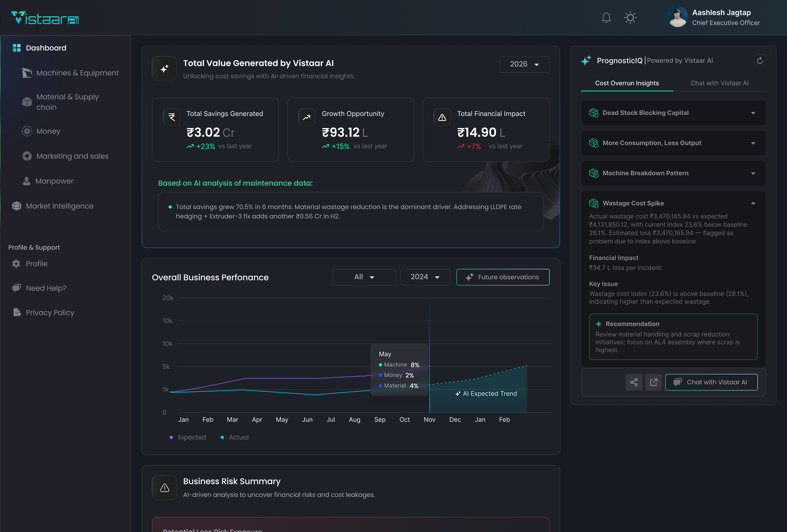Viewport: 787px width, 532px height.
Task: Select the ₹93.12 L growth value
Action: (x=345, y=132)
